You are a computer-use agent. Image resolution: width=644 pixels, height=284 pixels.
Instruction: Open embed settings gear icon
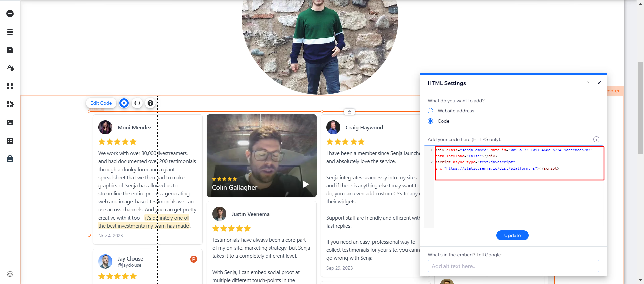pos(124,103)
